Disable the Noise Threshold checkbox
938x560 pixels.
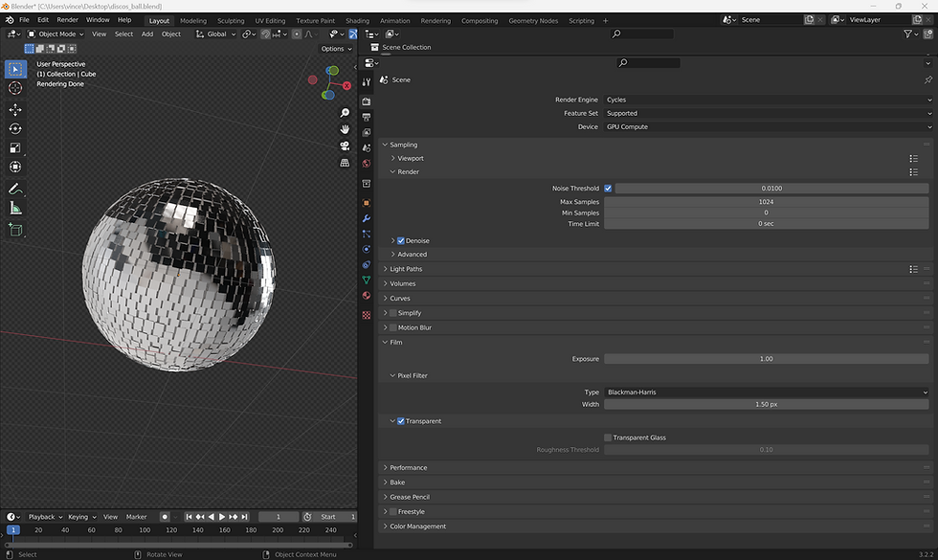coord(608,189)
